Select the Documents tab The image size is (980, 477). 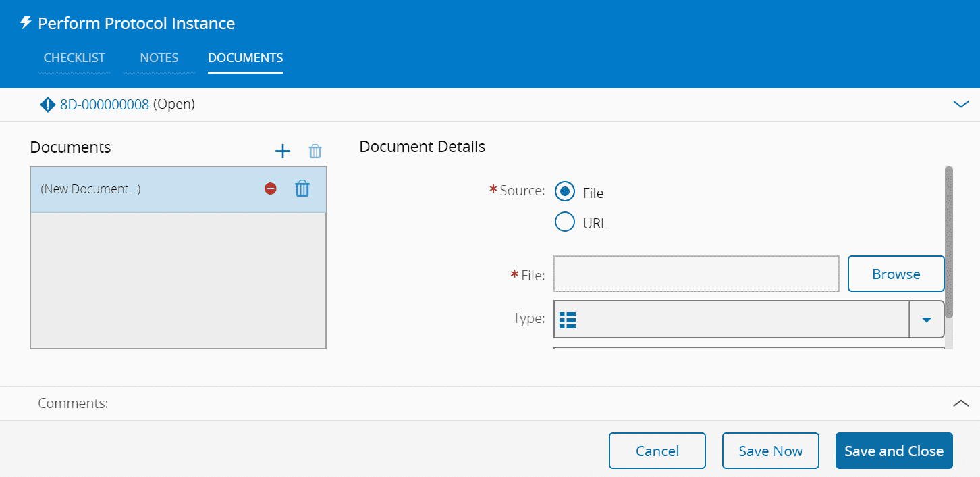pyautogui.click(x=245, y=58)
